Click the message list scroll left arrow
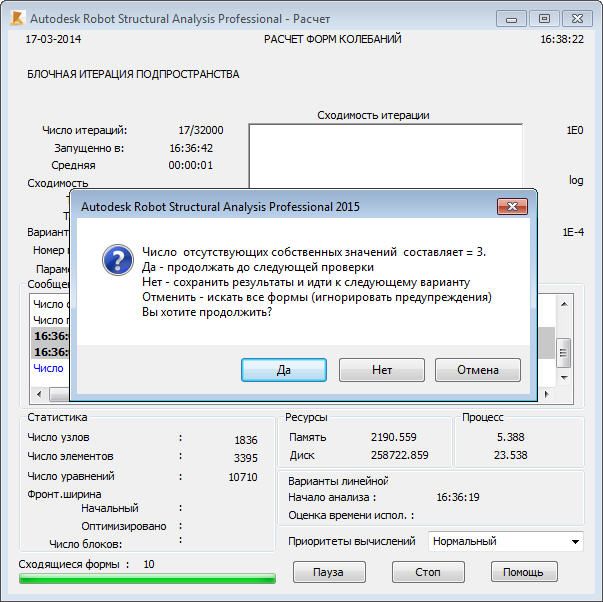 (39, 394)
